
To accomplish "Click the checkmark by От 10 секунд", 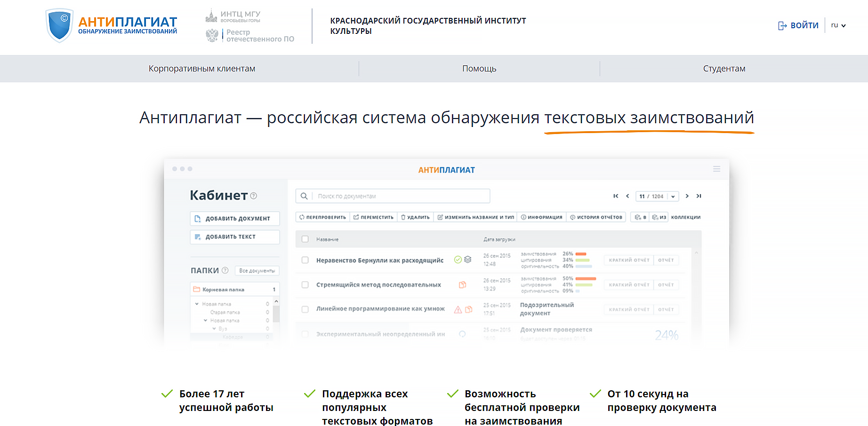I will click(x=595, y=394).
